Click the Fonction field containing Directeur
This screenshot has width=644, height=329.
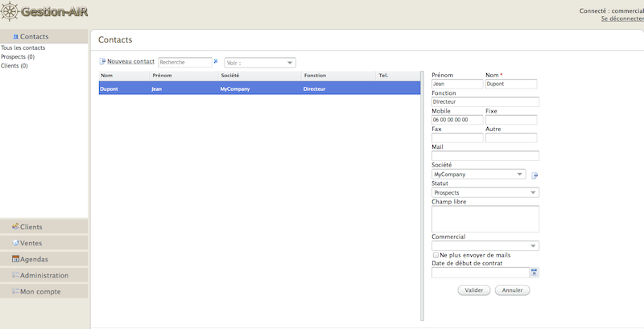[485, 101]
